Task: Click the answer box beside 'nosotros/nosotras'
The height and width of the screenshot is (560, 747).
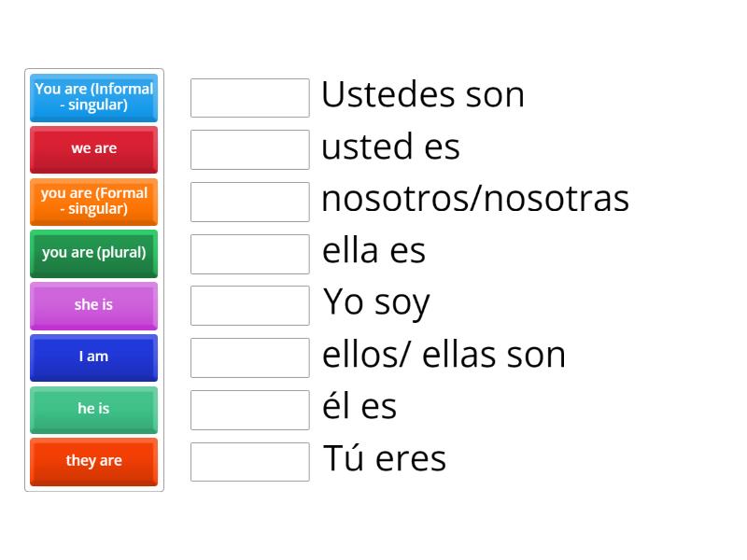Action: point(249,201)
